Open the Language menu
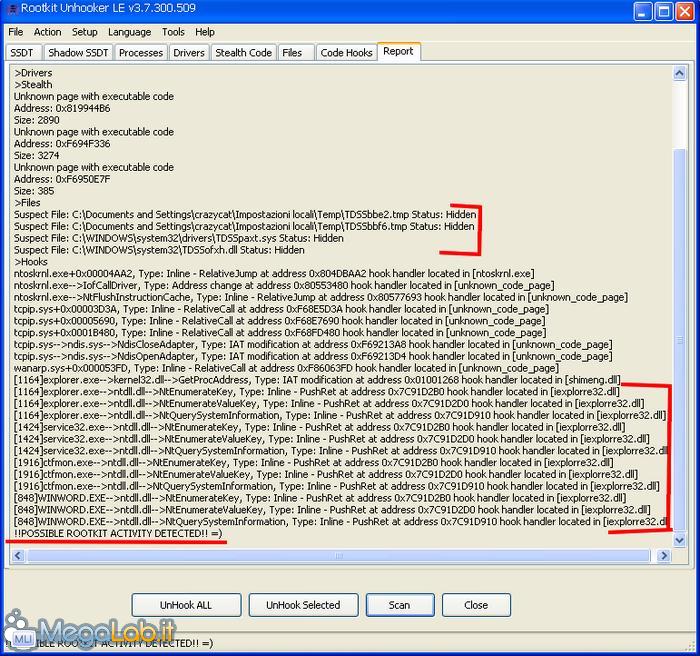This screenshot has height=656, width=700. 129,32
